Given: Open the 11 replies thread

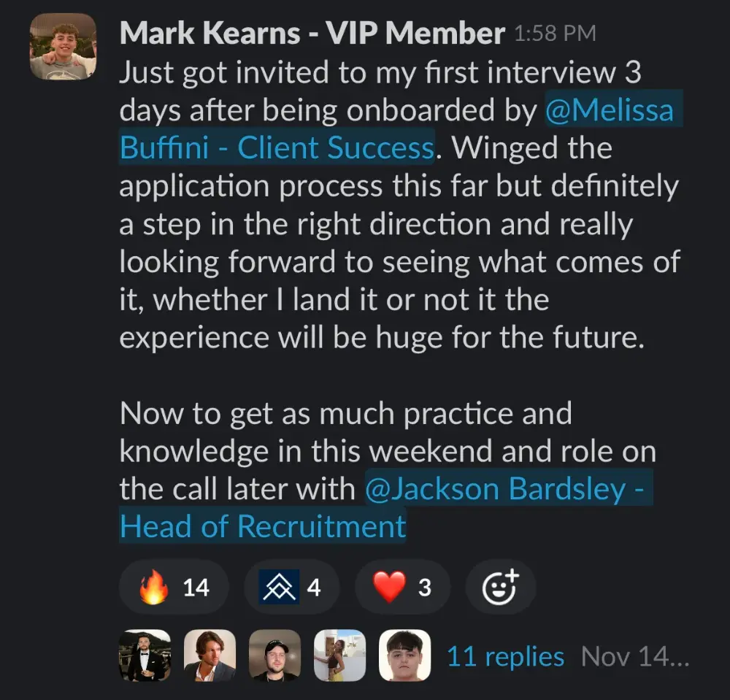Looking at the screenshot, I should (x=505, y=656).
